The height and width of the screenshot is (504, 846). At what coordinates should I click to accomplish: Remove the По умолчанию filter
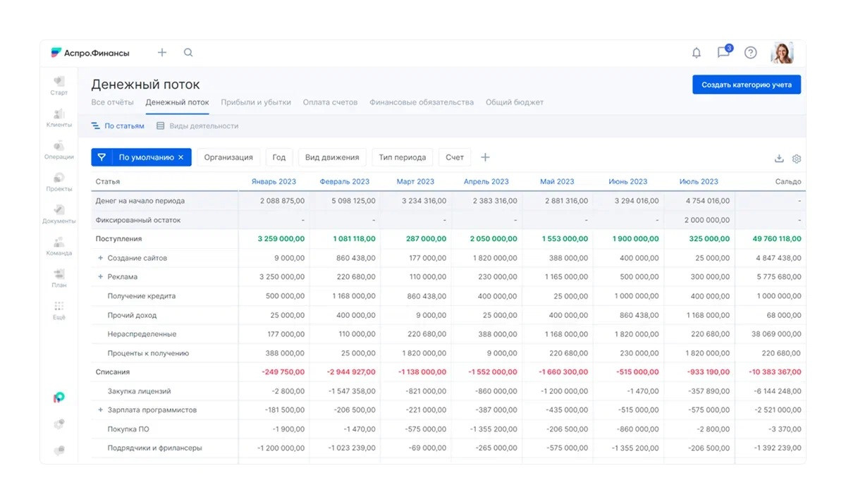click(x=180, y=157)
